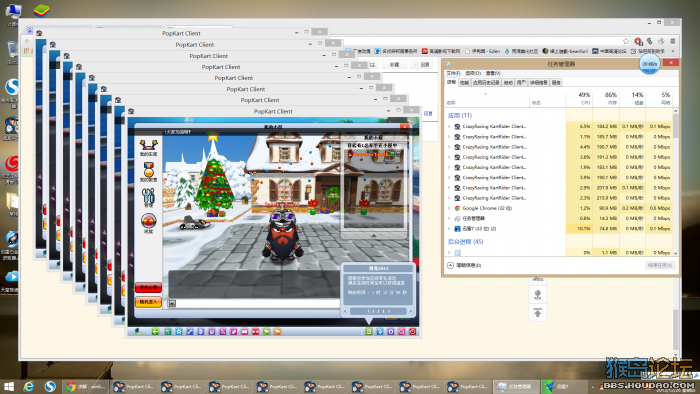
Task: Sort processes by 内存 memory column
Action: pos(606,99)
